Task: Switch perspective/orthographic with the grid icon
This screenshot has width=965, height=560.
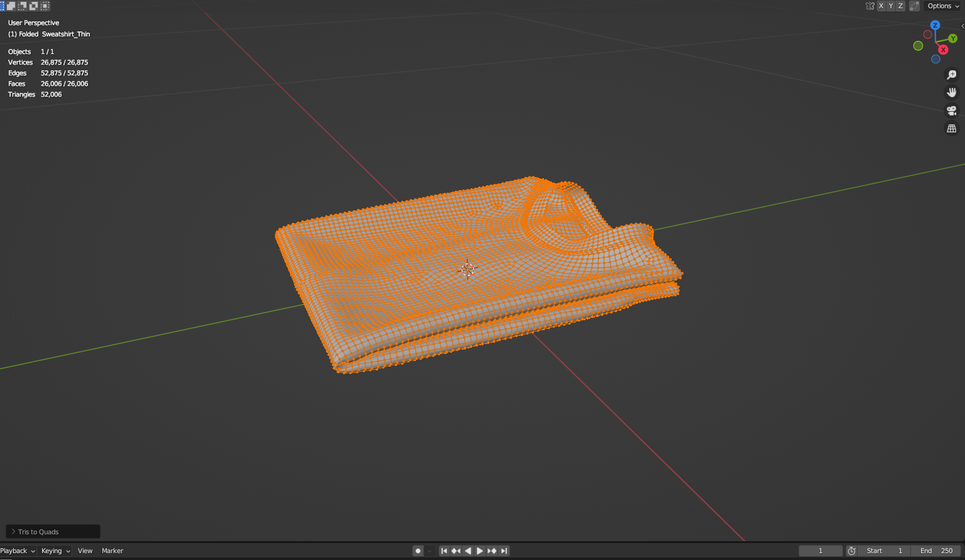Action: click(952, 128)
